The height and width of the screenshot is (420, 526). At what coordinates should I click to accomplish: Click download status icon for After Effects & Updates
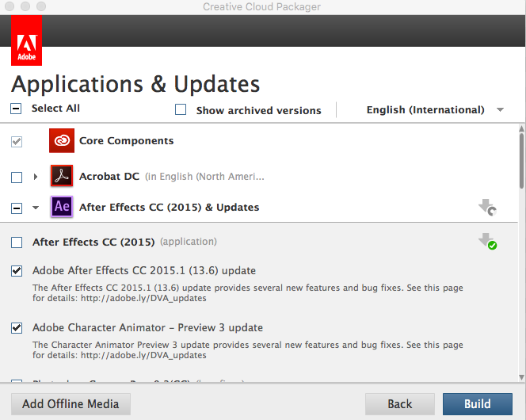tap(487, 208)
